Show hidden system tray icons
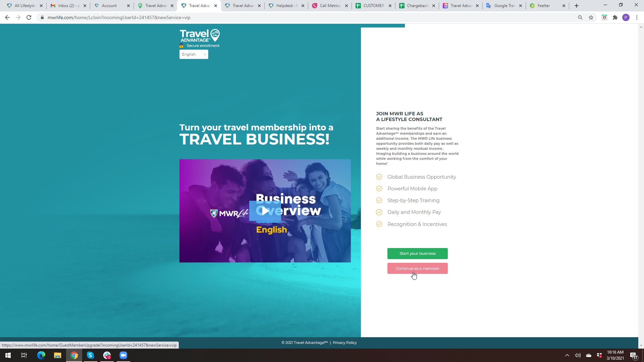Screen dimensions: 644x362 (x=567, y=355)
